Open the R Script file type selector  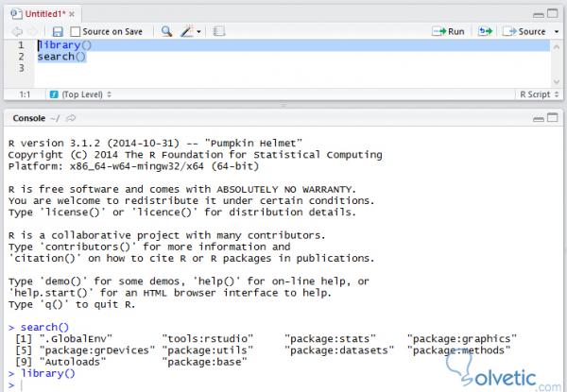tap(540, 94)
